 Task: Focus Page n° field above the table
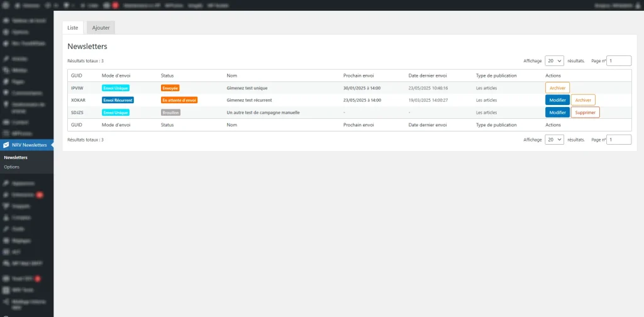pyautogui.click(x=619, y=61)
